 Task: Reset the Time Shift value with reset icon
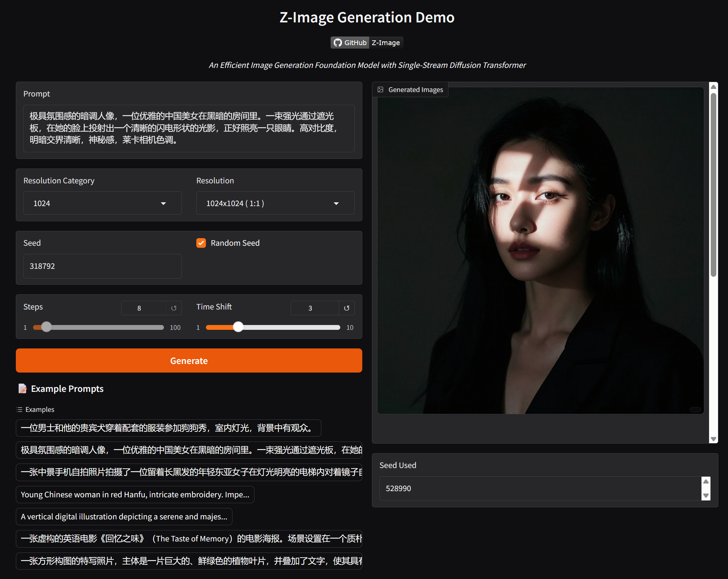pyautogui.click(x=347, y=308)
